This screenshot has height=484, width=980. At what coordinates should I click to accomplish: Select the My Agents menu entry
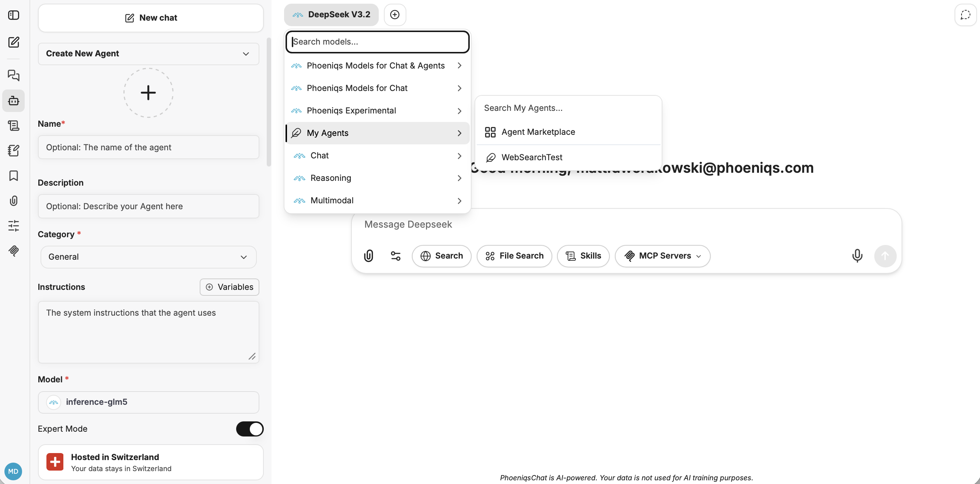(377, 133)
